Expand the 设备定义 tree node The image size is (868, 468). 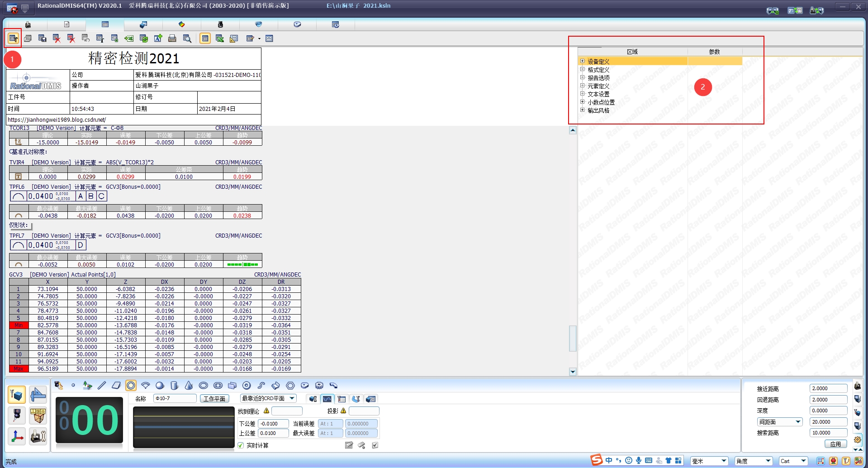[x=583, y=61]
